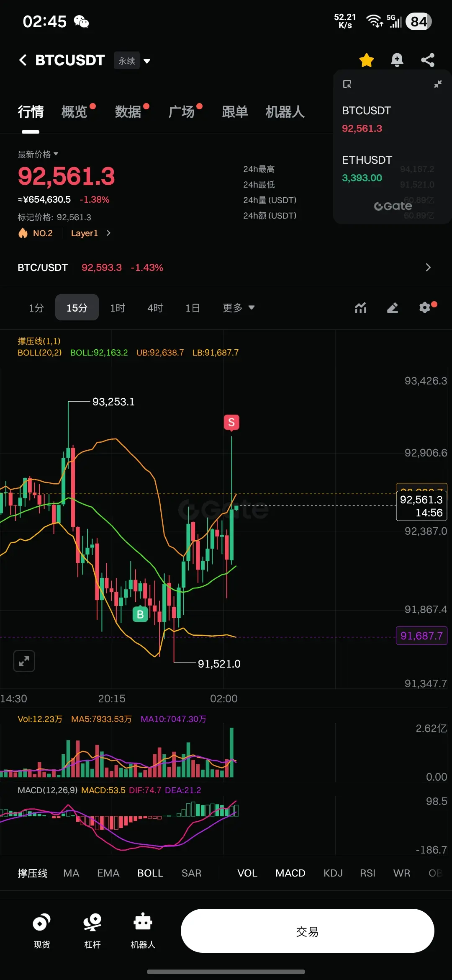
Task: Open the drawing pencil tool
Action: (x=393, y=308)
